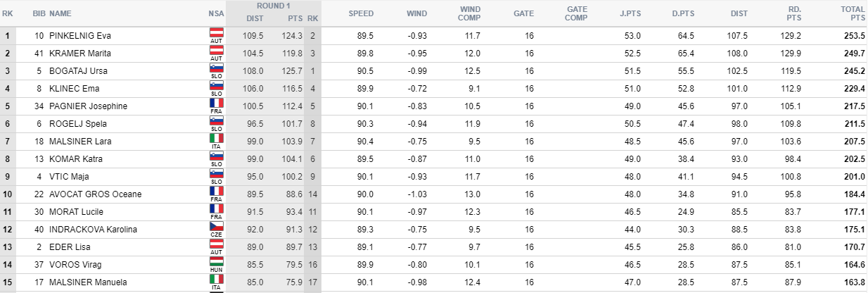Click Austria flag for Kramer Marita
This screenshot has width=868, height=293.
point(217,51)
